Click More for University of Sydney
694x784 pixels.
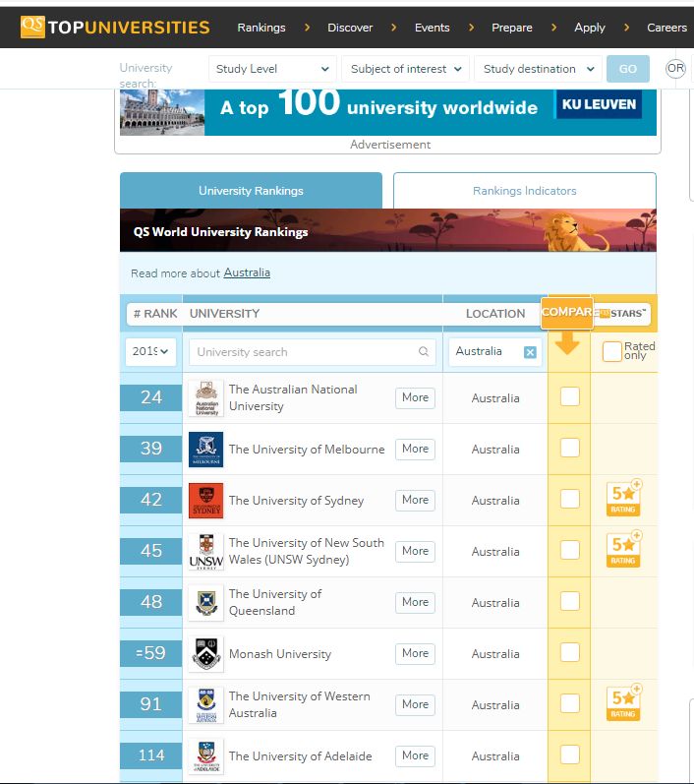click(x=415, y=500)
